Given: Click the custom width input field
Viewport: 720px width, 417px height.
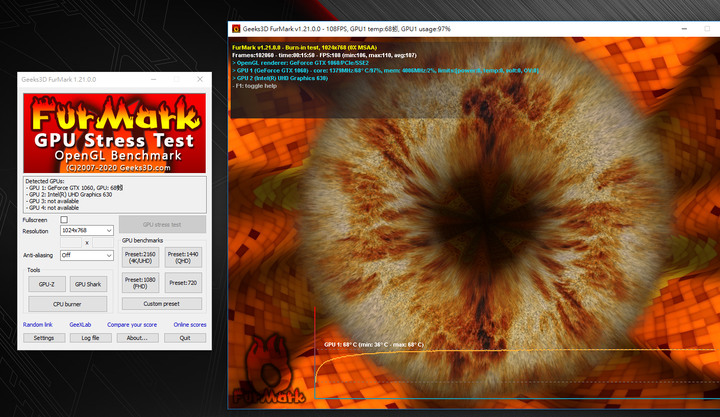Looking at the screenshot, I should point(71,242).
